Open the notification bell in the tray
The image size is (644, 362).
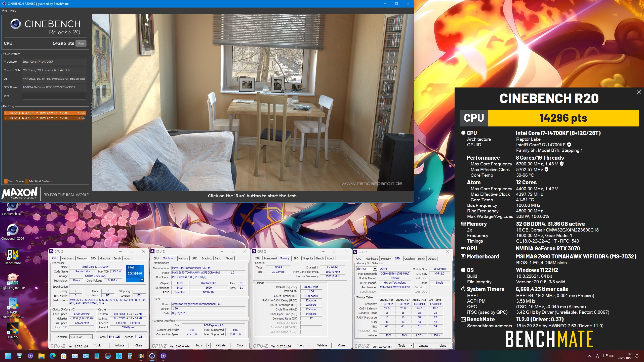click(x=637, y=356)
